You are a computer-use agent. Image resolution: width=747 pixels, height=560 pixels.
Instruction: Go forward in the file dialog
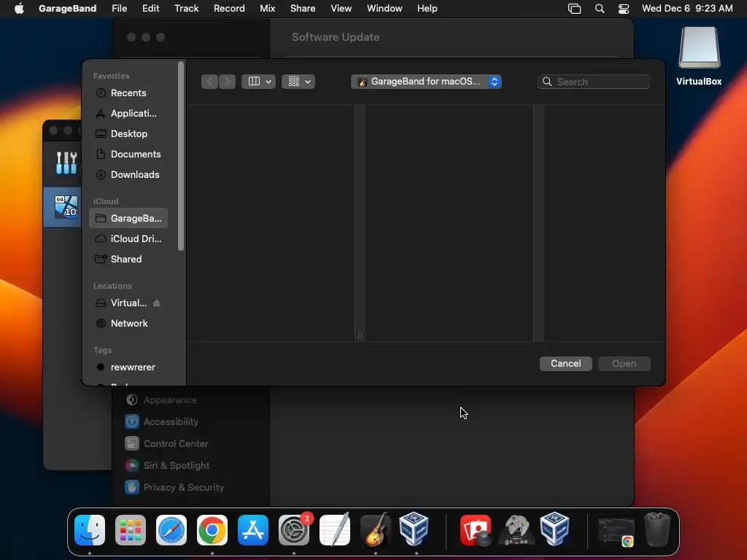click(228, 82)
